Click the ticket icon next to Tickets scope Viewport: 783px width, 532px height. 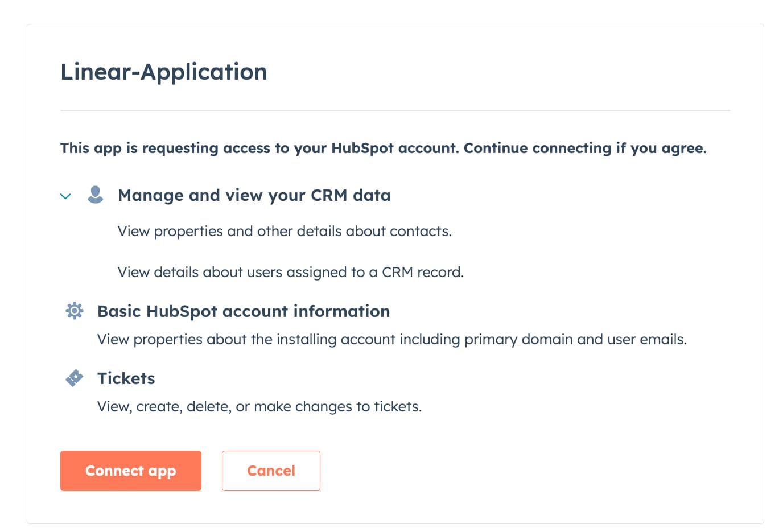click(74, 377)
